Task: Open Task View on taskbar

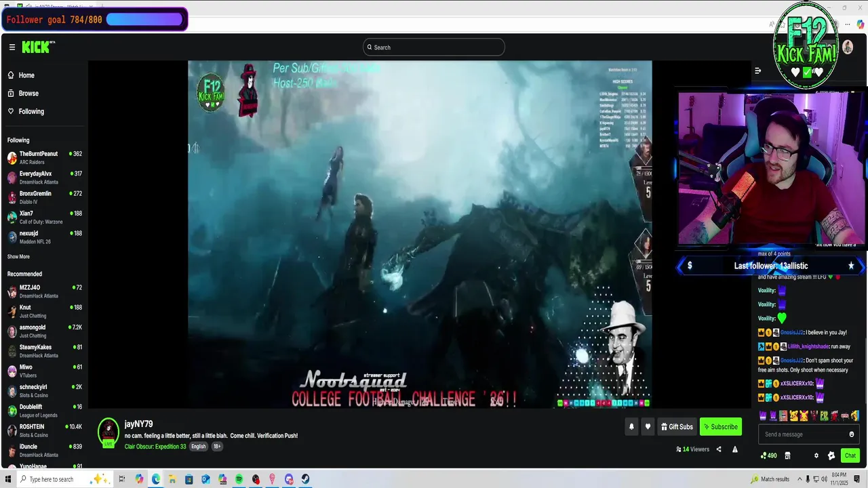Action: 122,479
